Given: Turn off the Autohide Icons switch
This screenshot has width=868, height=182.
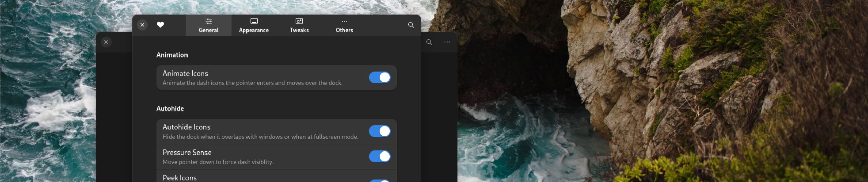Looking at the screenshot, I should click(x=379, y=131).
